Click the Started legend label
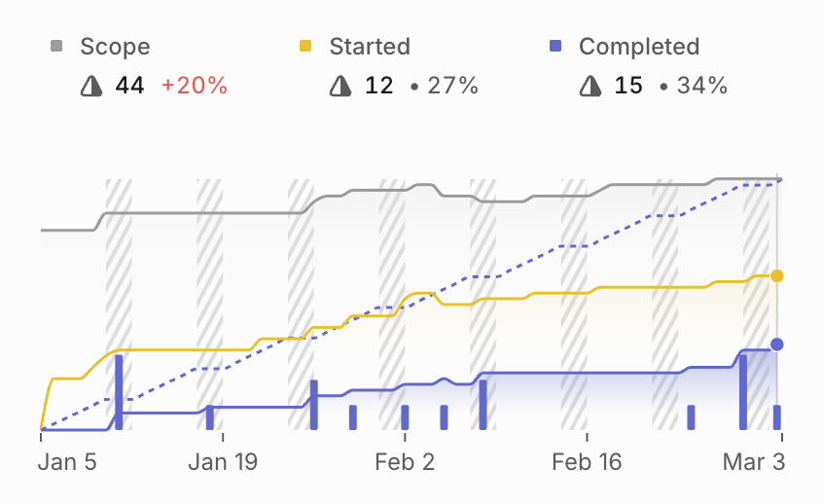The image size is (823, 504). (370, 47)
